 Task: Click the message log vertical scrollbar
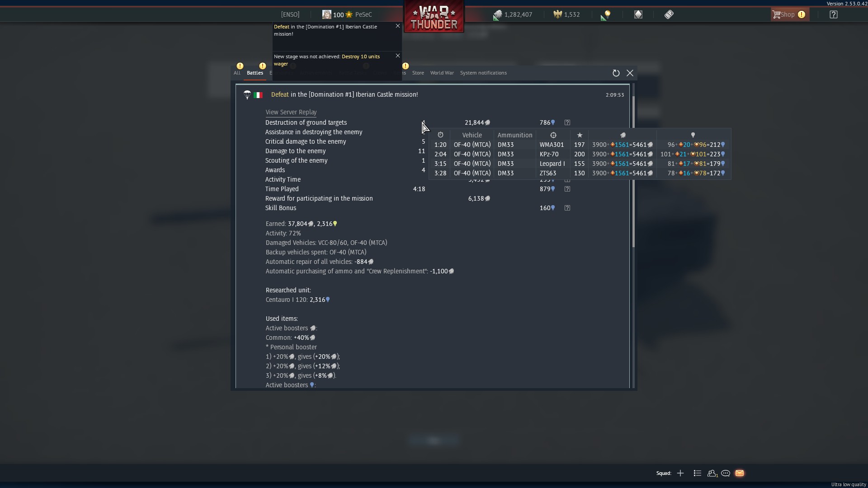(x=633, y=172)
